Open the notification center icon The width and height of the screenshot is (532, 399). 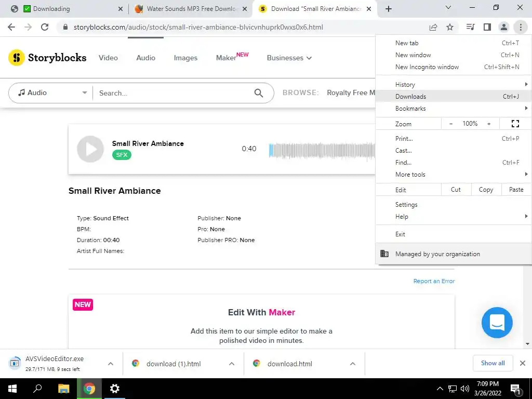click(515, 389)
